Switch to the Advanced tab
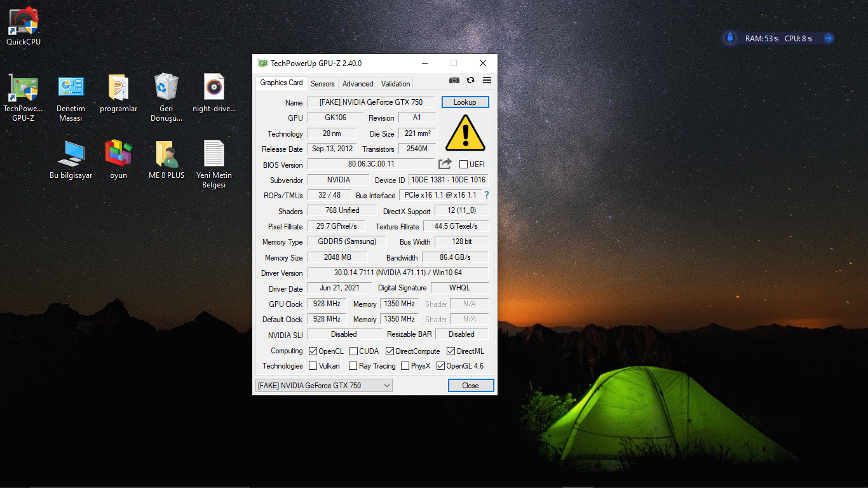This screenshot has height=488, width=868. click(x=358, y=84)
